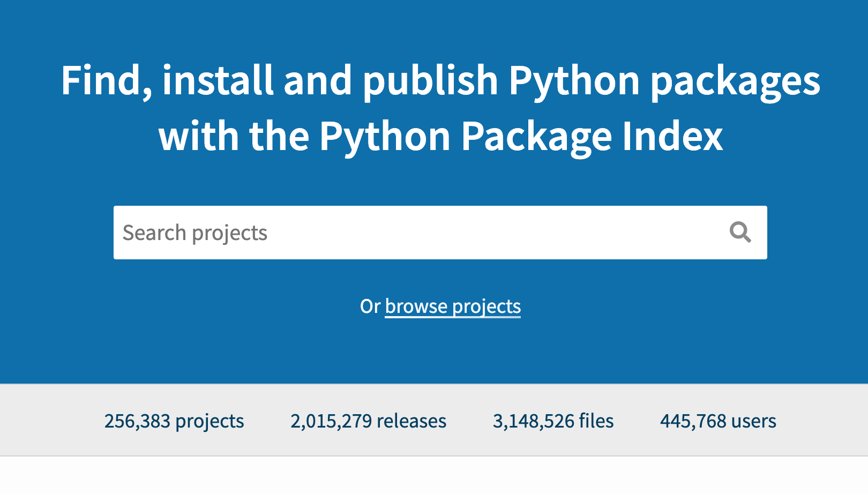Click the word "packages" in the headline
868x494 pixels.
coord(735,81)
